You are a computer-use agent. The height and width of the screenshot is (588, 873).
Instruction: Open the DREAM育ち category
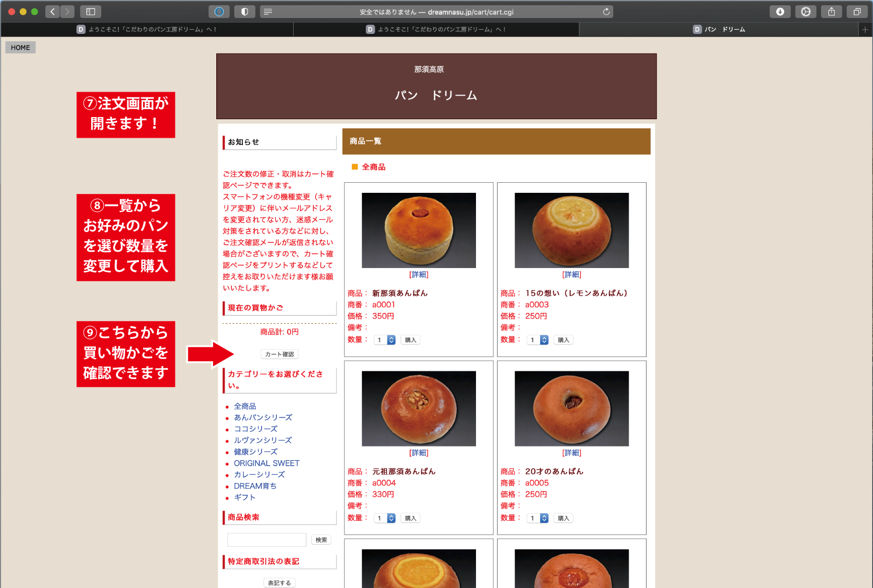click(x=255, y=486)
